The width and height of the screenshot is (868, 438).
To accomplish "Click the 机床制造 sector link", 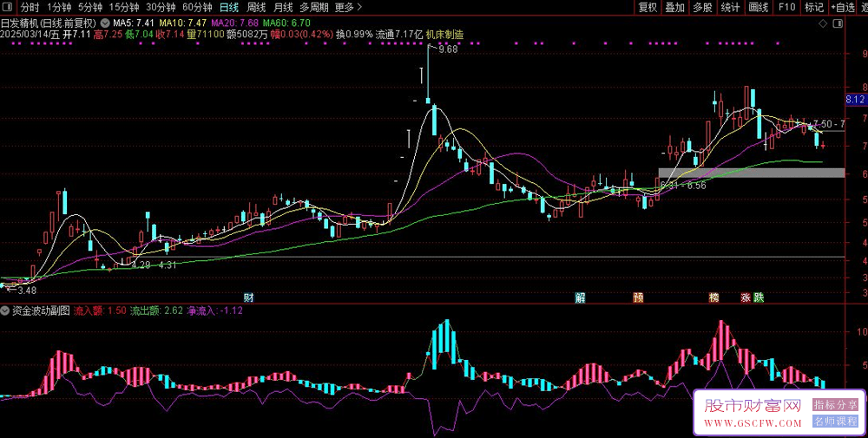I will [444, 35].
